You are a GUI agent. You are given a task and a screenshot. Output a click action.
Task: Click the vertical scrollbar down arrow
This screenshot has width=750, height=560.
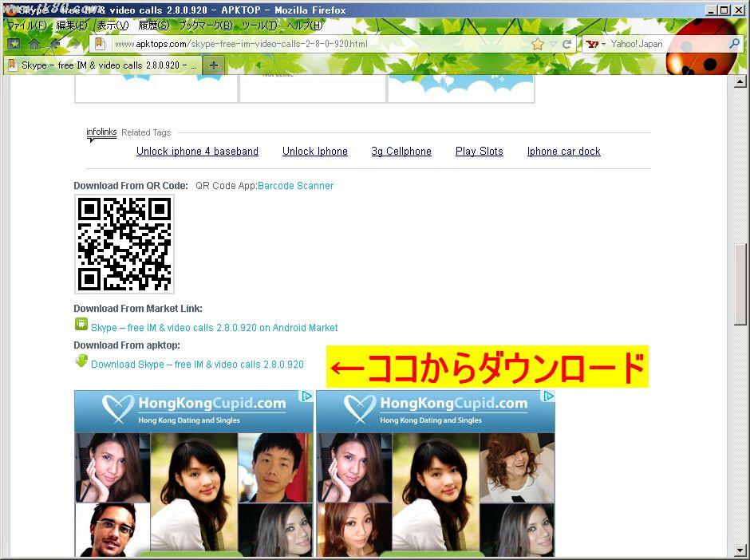[740, 550]
